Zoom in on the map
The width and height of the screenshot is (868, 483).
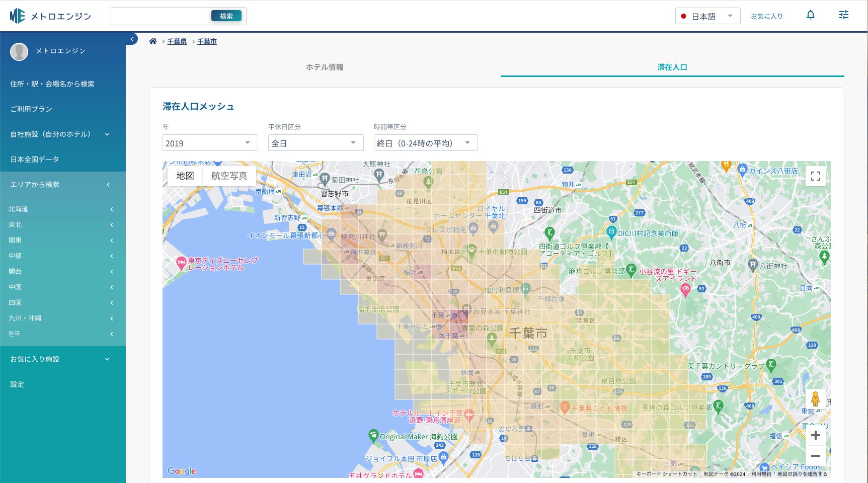pyautogui.click(x=816, y=435)
